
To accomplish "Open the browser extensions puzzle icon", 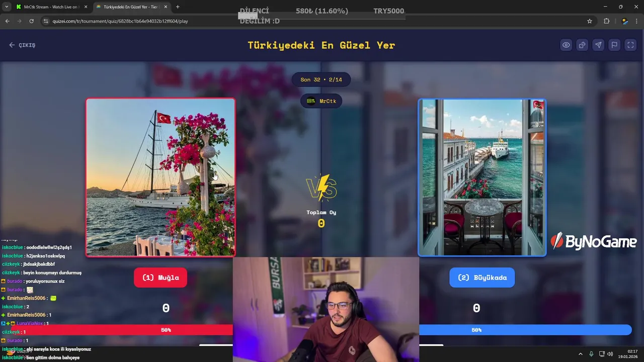I will pyautogui.click(x=606, y=21).
